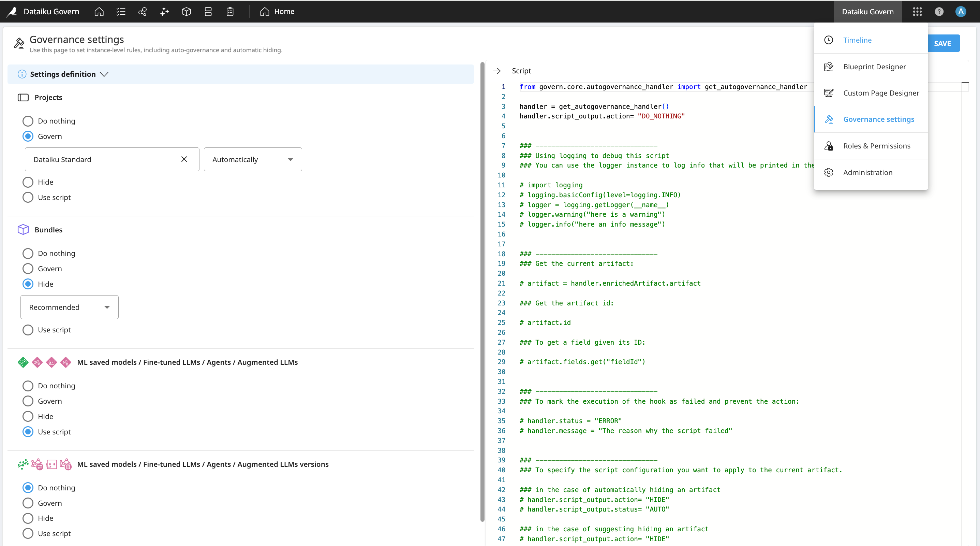Open Blueprint Designer from the menu
Screen dimensions: 980x546
tap(874, 67)
